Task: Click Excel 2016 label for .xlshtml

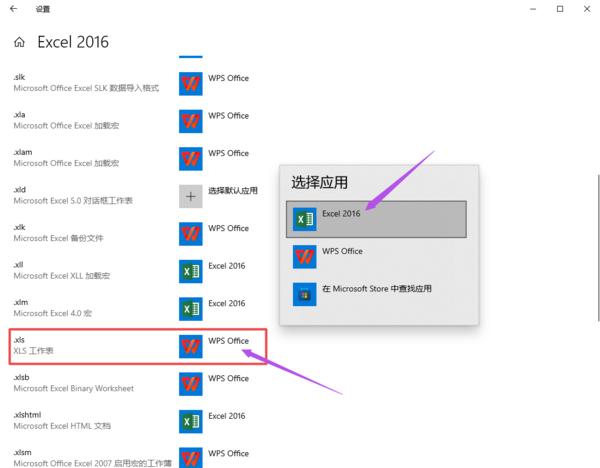Action: click(x=227, y=416)
